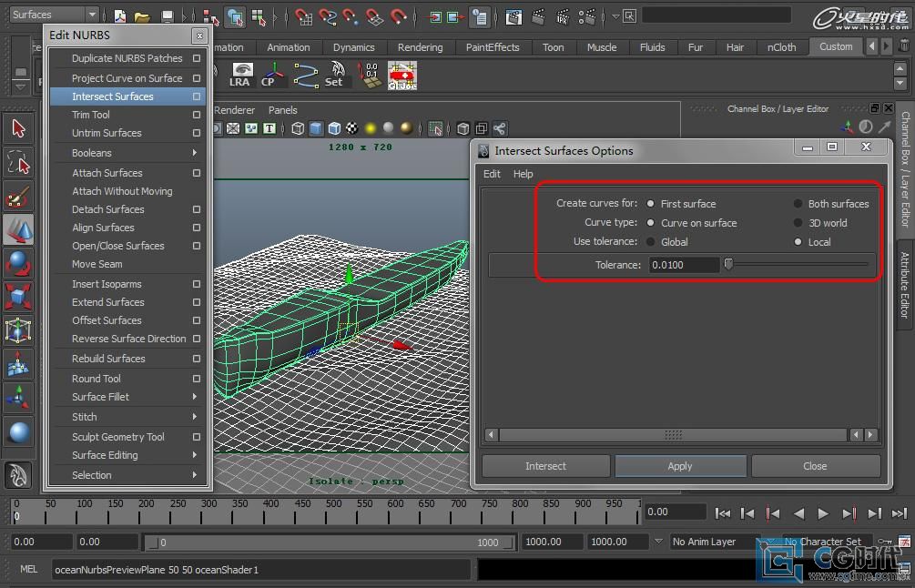The width and height of the screenshot is (915, 588).
Task: Click the time range slider bar
Action: [330, 542]
